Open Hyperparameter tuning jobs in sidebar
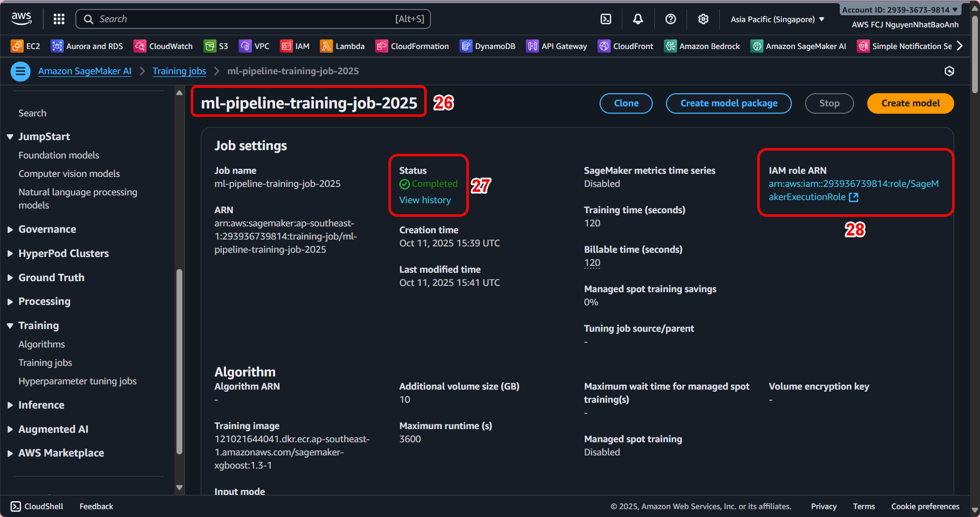This screenshot has height=517, width=980. (x=77, y=381)
